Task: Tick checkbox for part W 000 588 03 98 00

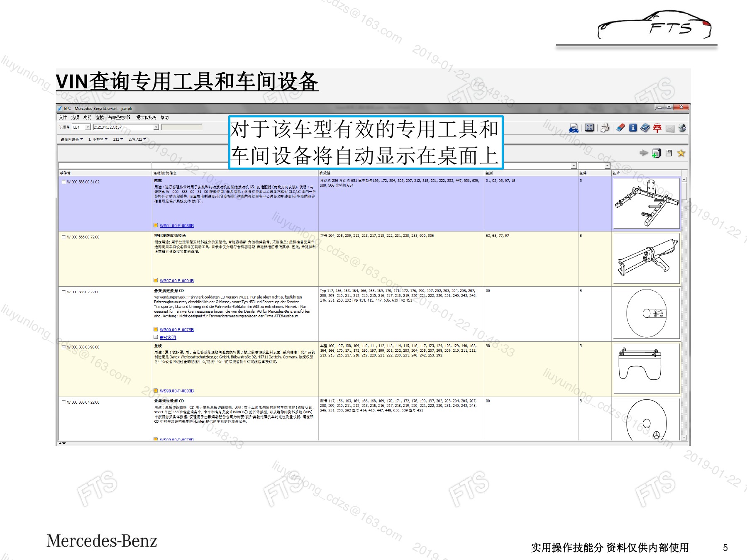Action: 63,347
